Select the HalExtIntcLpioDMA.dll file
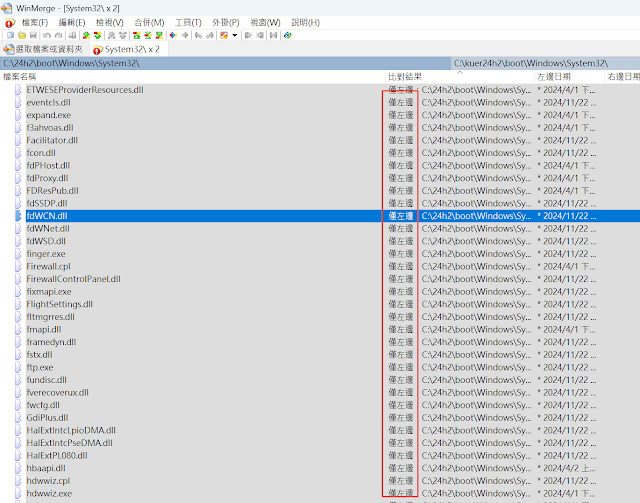This screenshot has width=640, height=503. [71, 430]
